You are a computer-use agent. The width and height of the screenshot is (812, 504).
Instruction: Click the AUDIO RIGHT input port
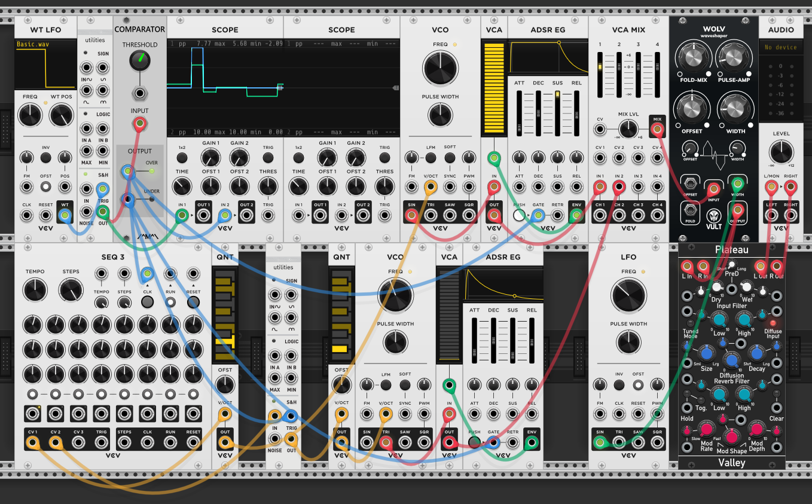point(790,187)
